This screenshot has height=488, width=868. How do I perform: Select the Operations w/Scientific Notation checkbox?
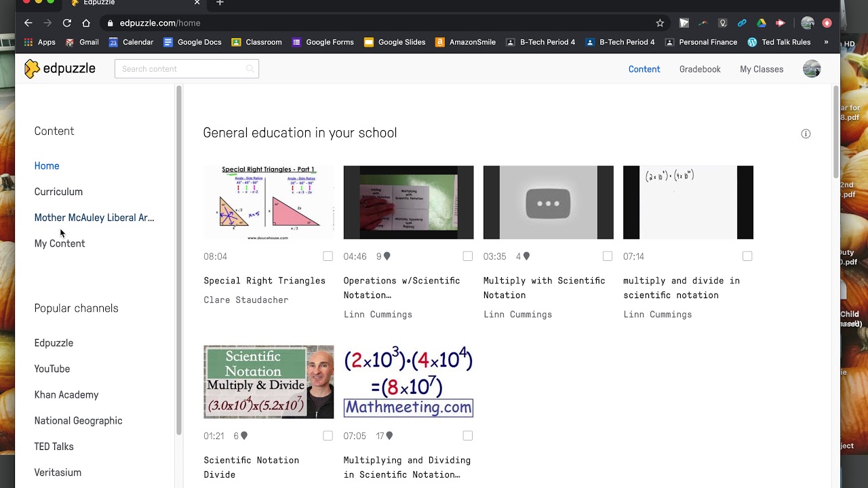(467, 256)
